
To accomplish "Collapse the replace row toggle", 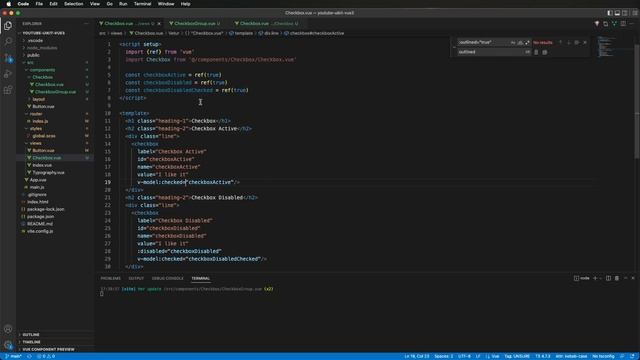I will tap(454, 47).
